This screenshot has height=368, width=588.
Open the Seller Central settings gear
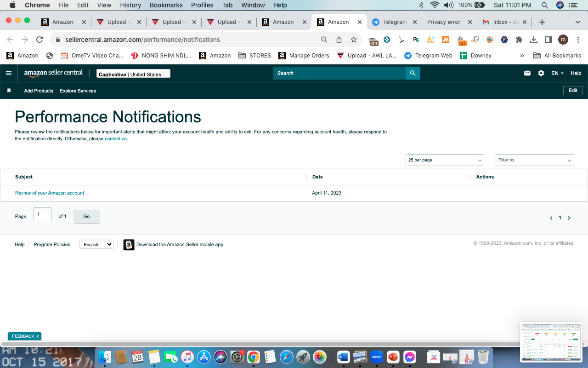point(541,73)
